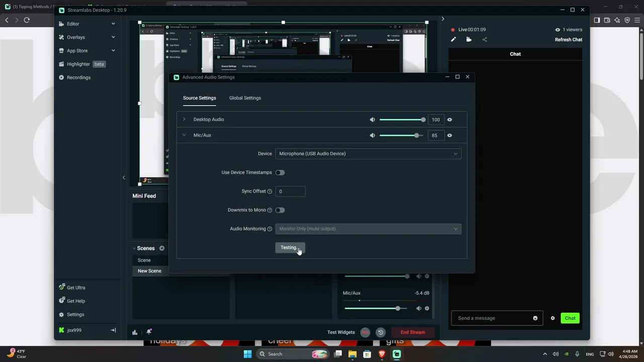Expand the Editor chevron in sidebar
The width and height of the screenshot is (644, 362).
[x=113, y=24]
